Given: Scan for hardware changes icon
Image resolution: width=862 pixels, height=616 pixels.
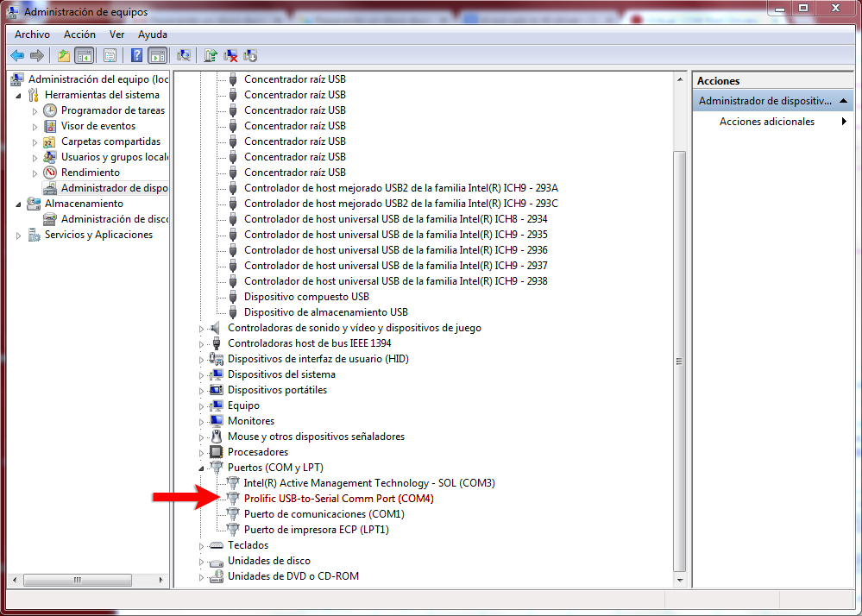Looking at the screenshot, I should pos(184,56).
